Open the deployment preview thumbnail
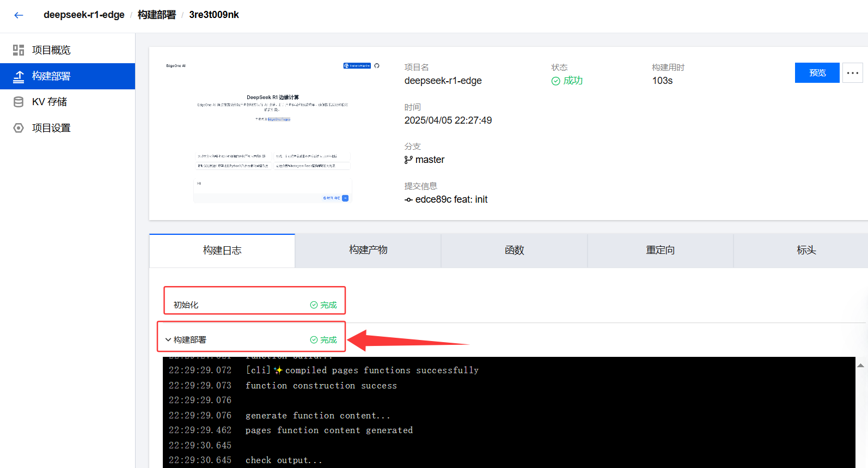Image resolution: width=868 pixels, height=468 pixels. [x=273, y=133]
